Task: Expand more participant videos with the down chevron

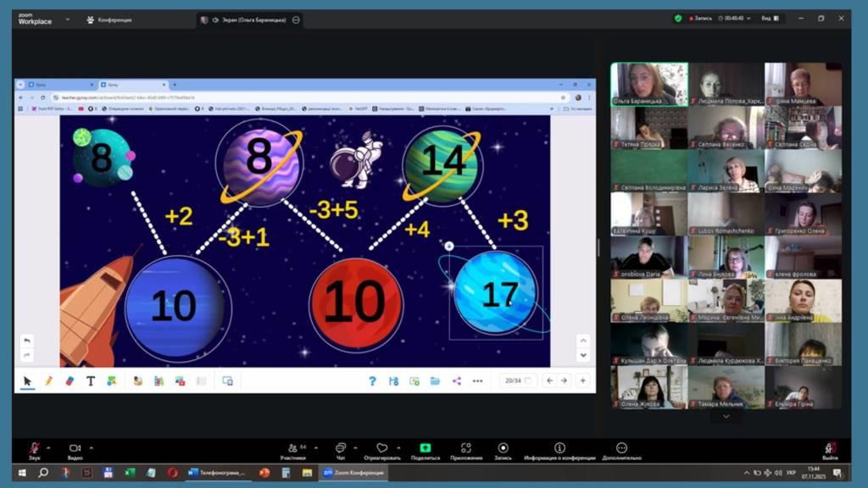Action: coord(726,416)
